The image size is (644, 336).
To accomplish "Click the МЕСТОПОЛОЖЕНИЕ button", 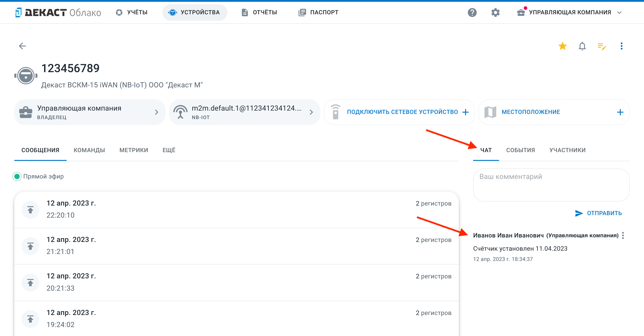I will (x=554, y=112).
